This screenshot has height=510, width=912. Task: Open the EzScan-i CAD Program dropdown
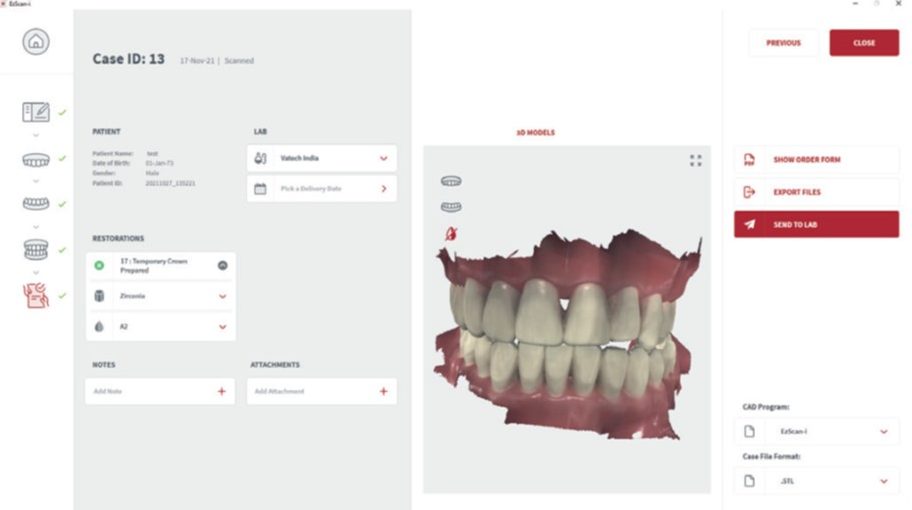817,431
